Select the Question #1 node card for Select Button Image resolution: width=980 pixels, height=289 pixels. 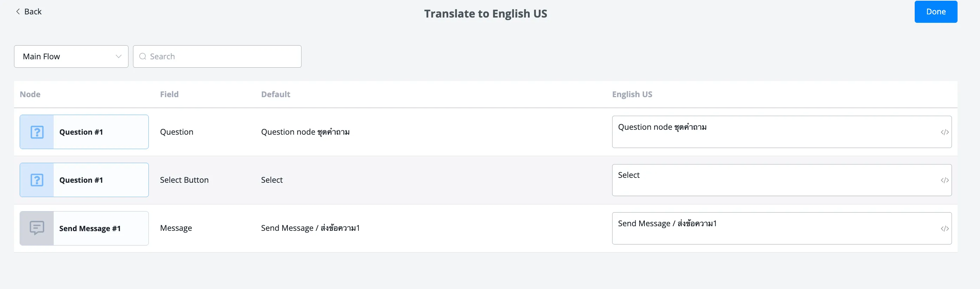click(84, 180)
